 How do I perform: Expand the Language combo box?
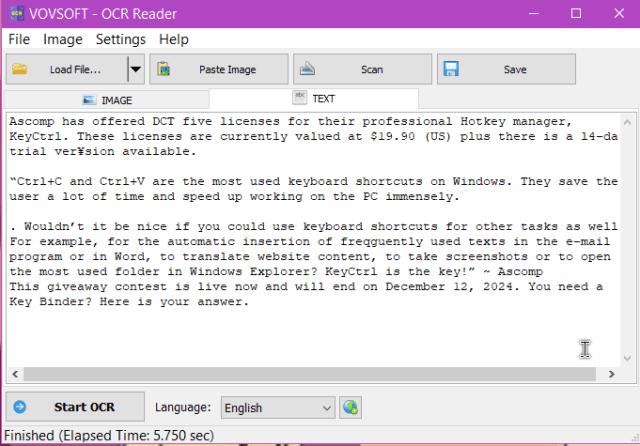pos(278,408)
